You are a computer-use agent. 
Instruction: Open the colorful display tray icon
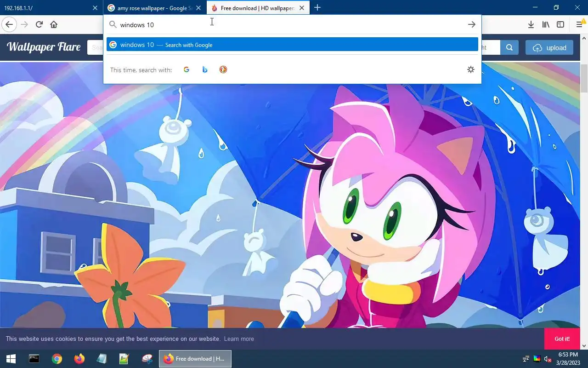click(x=537, y=359)
